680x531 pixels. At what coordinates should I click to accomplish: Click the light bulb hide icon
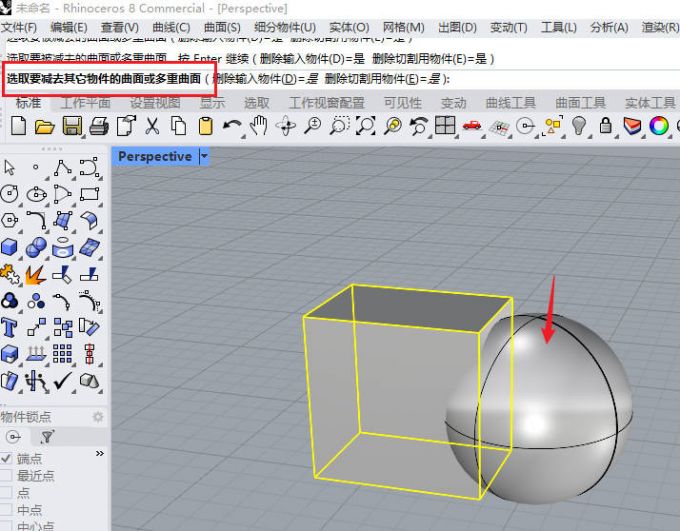click(579, 126)
